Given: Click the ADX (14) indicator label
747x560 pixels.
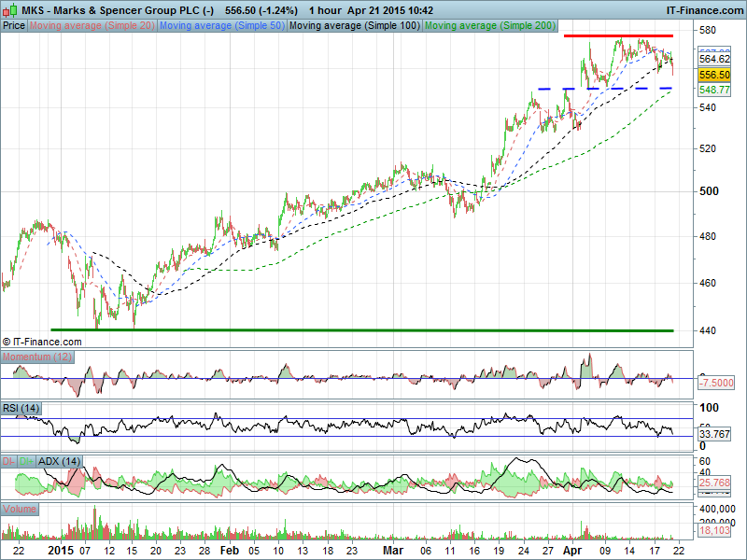Looking at the screenshot, I should pos(59,460).
